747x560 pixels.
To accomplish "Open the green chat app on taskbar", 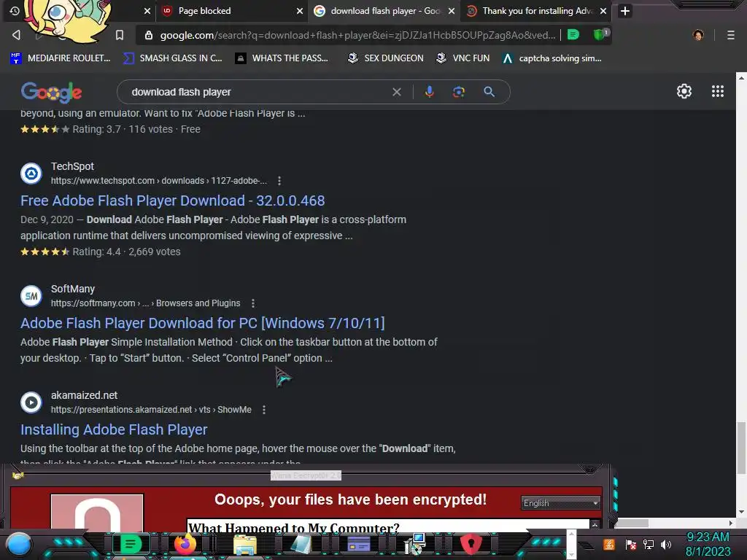I will pos(131,544).
